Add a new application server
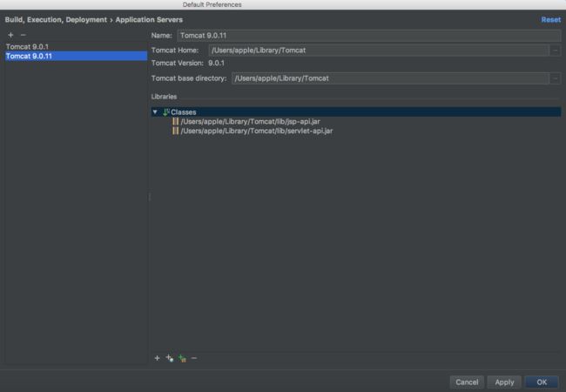Screen dimensions: 566x392 pos(10,35)
